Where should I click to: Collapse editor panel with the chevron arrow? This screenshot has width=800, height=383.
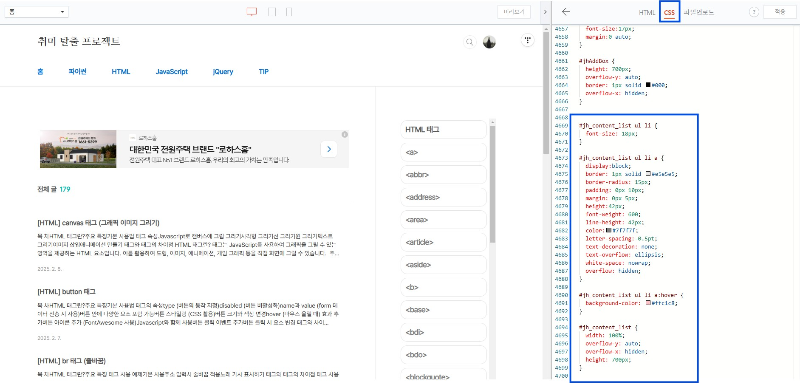click(545, 12)
